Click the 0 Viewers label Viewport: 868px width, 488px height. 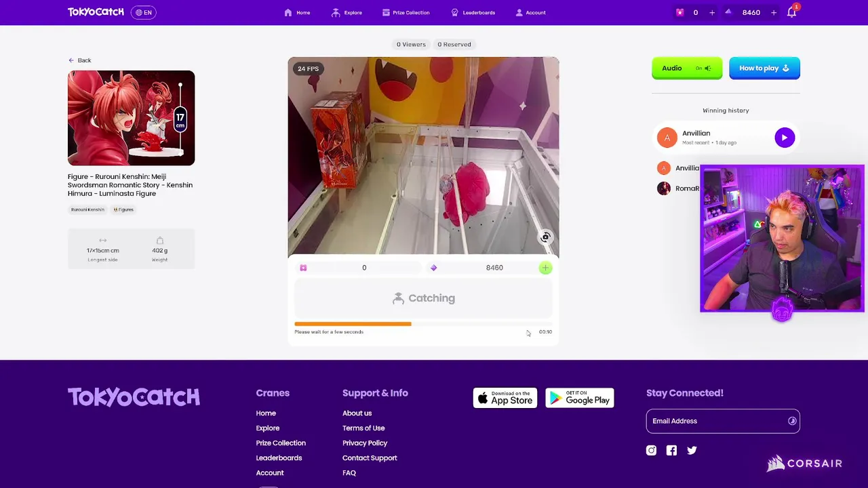[411, 44]
